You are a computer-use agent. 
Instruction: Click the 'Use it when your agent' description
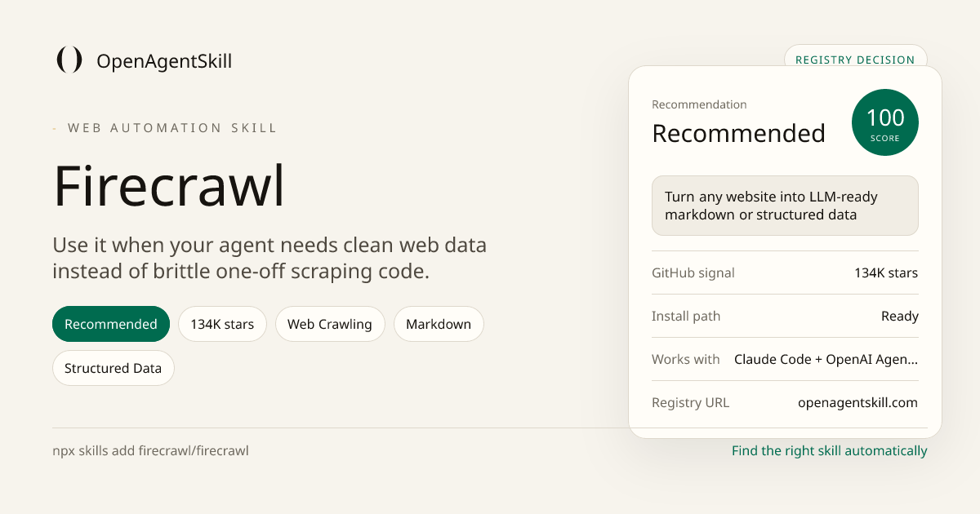tap(269, 258)
